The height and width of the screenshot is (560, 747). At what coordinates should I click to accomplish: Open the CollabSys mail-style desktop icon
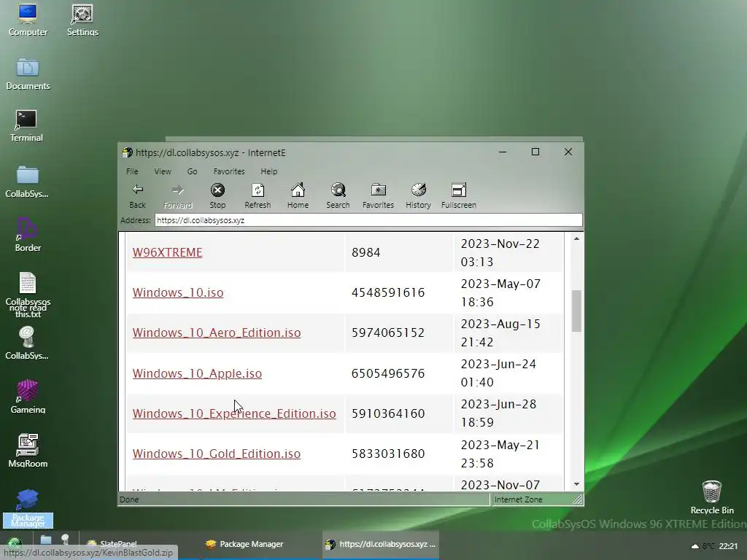click(x=27, y=343)
